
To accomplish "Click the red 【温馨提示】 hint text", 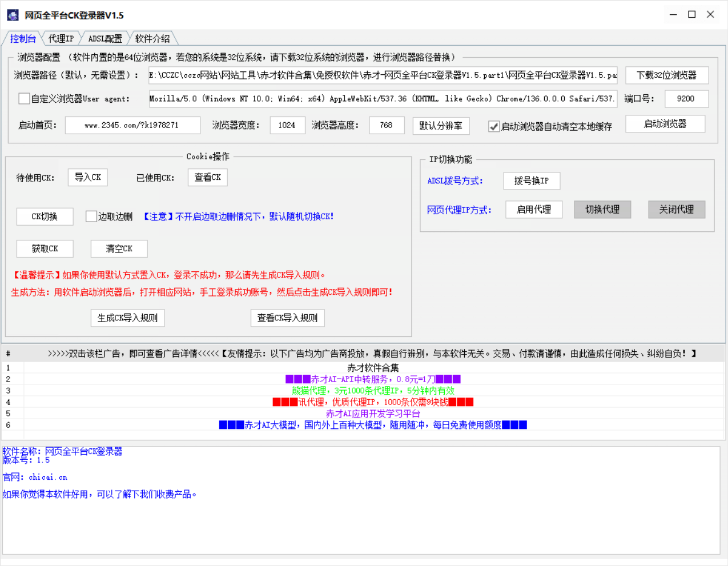I will (x=169, y=275).
